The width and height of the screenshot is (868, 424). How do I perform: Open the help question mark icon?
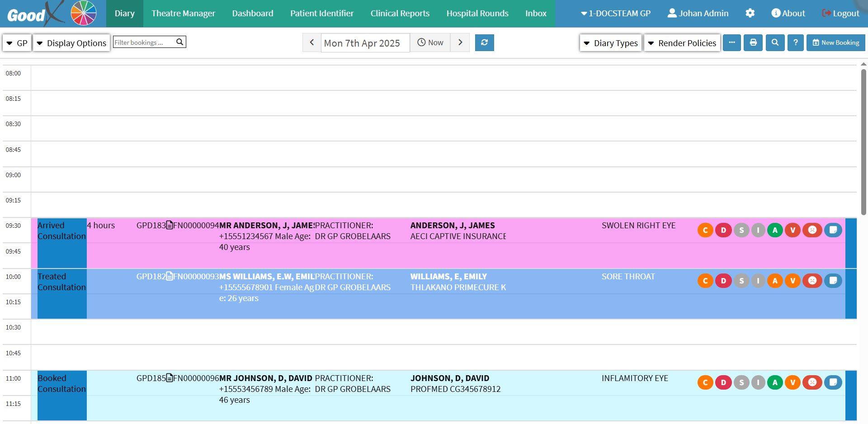pos(796,42)
